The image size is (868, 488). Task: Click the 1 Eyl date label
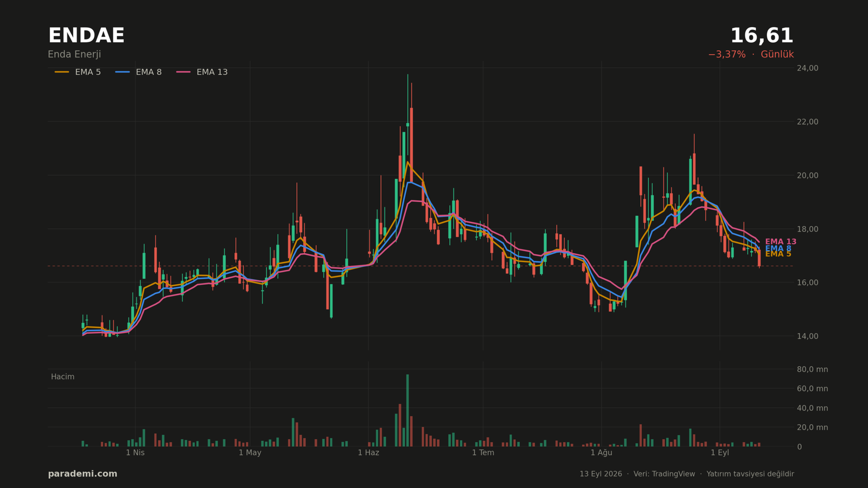coord(720,453)
